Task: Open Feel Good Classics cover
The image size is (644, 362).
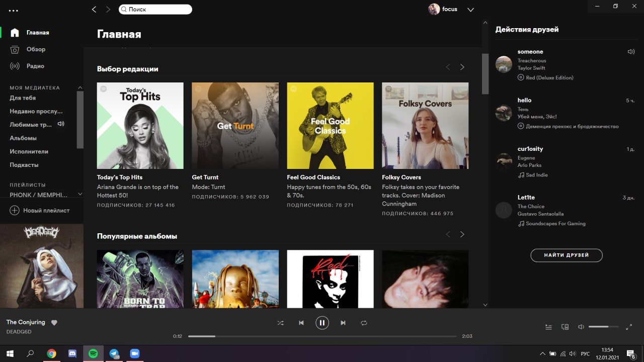Action: tap(331, 126)
